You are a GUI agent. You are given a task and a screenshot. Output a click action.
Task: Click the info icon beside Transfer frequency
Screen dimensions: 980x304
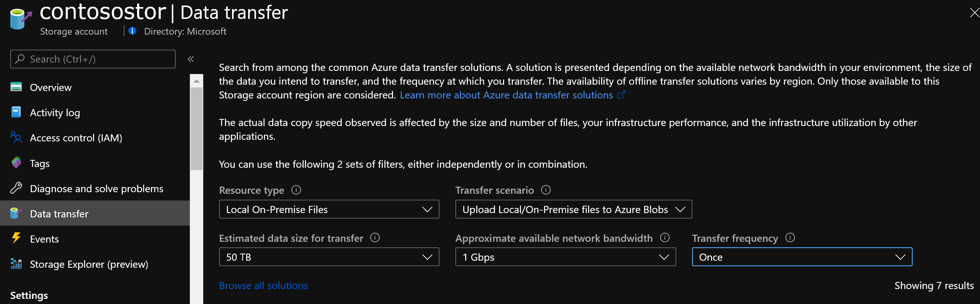coord(790,238)
